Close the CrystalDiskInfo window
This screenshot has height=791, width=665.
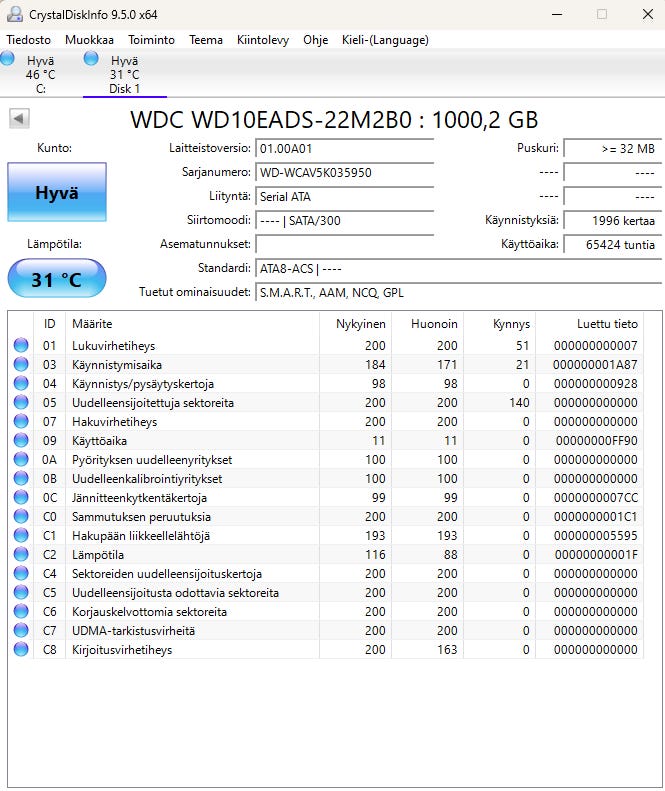coord(648,14)
